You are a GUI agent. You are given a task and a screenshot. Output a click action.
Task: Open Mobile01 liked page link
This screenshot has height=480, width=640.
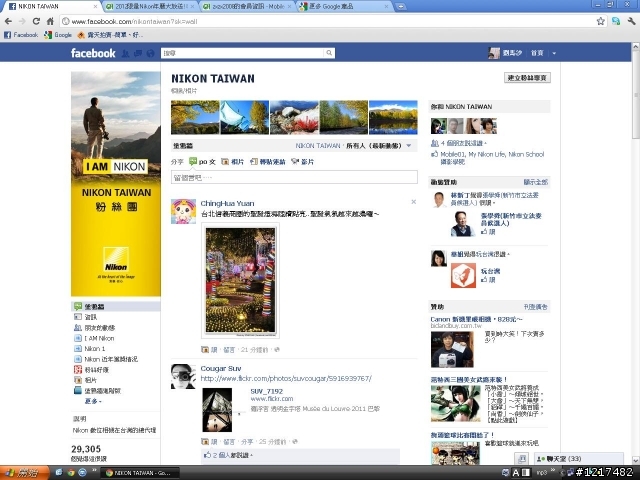pyautogui.click(x=453, y=154)
